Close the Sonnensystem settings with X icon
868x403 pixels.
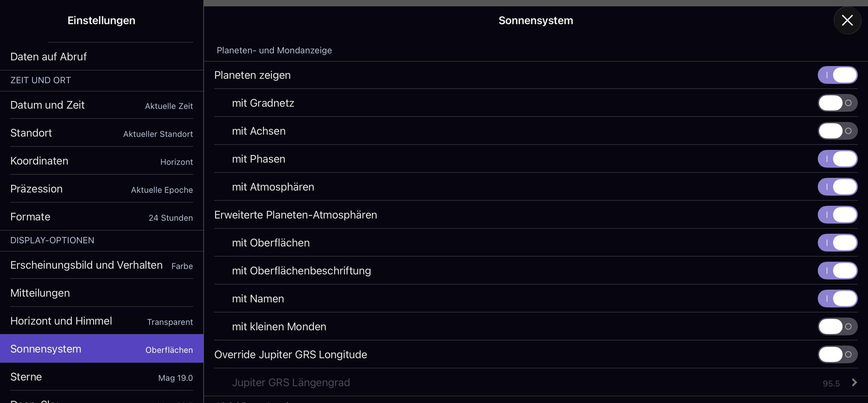click(x=847, y=20)
